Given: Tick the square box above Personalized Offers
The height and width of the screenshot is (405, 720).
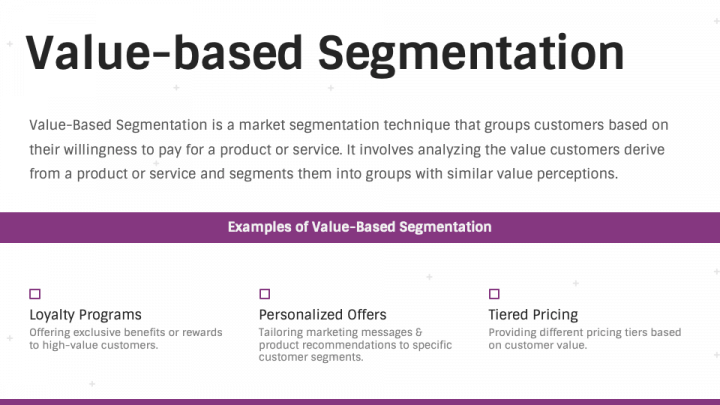Looking at the screenshot, I should (264, 294).
